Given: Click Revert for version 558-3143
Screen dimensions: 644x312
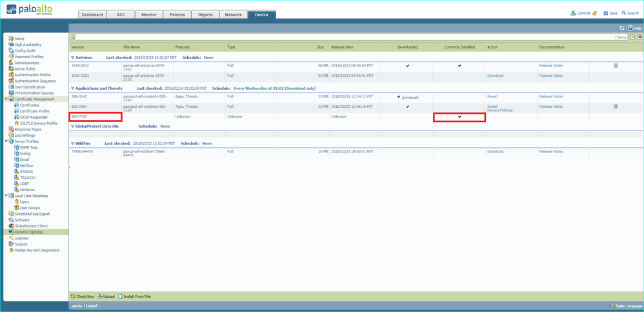Looking at the screenshot, I should pos(492,97).
